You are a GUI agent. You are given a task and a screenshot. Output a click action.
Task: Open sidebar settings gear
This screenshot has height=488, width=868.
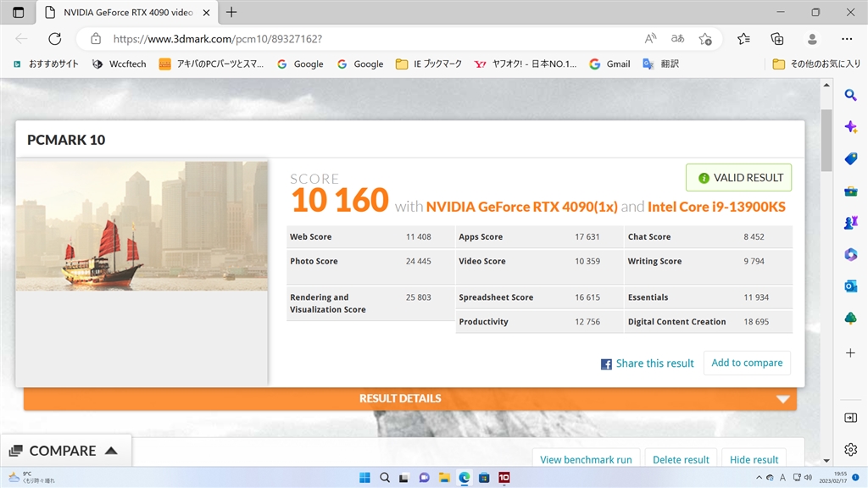pyautogui.click(x=851, y=449)
